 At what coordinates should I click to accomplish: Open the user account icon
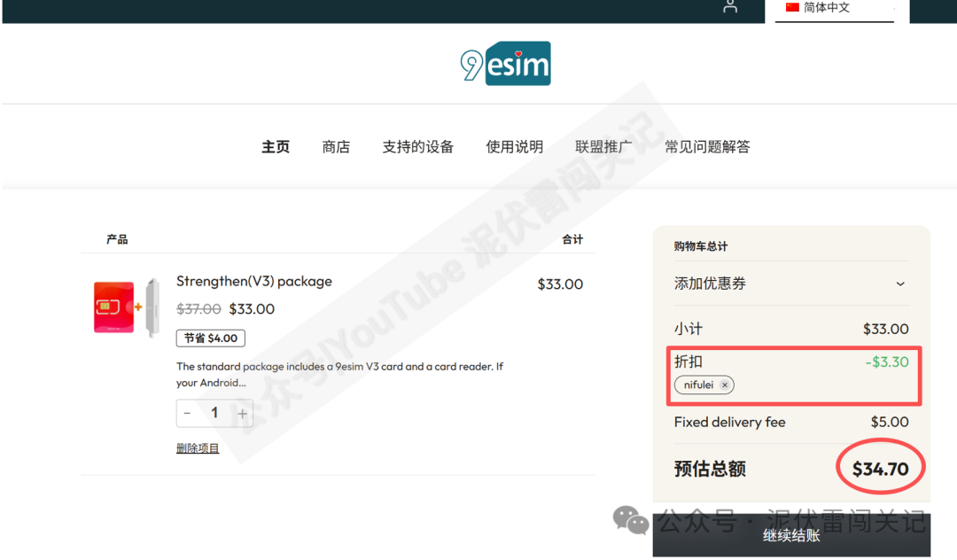730,7
